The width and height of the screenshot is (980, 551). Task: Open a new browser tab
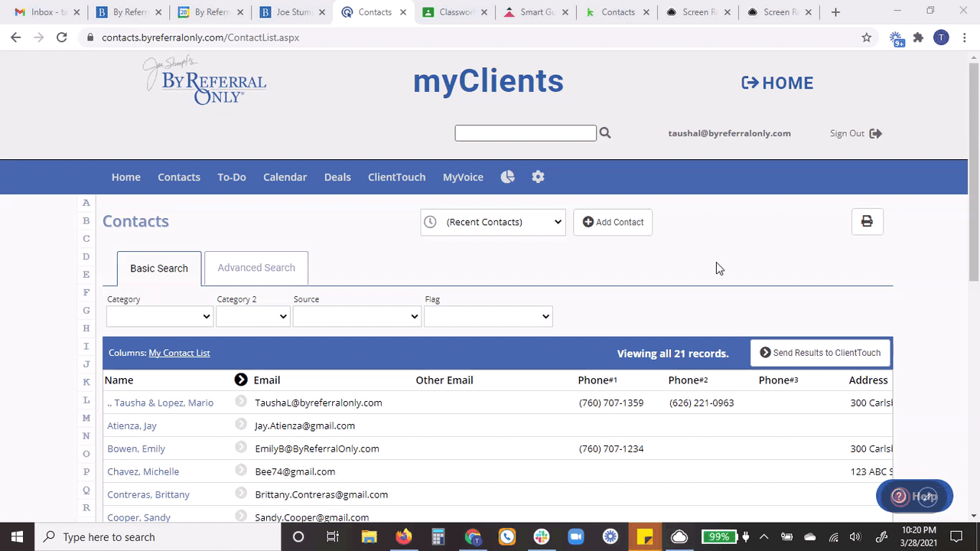[835, 12]
